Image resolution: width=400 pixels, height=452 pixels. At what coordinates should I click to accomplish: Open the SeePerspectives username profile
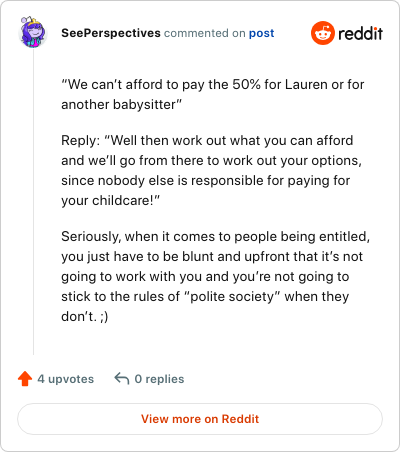111,33
